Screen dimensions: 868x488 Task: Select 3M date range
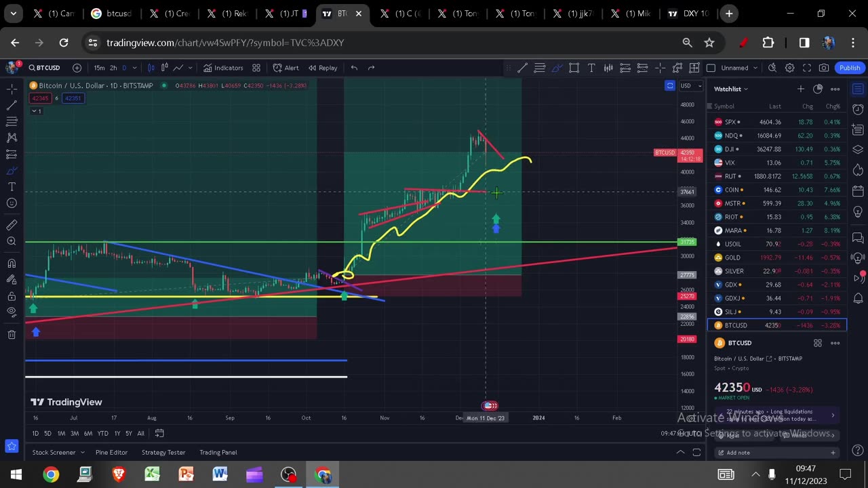point(75,434)
